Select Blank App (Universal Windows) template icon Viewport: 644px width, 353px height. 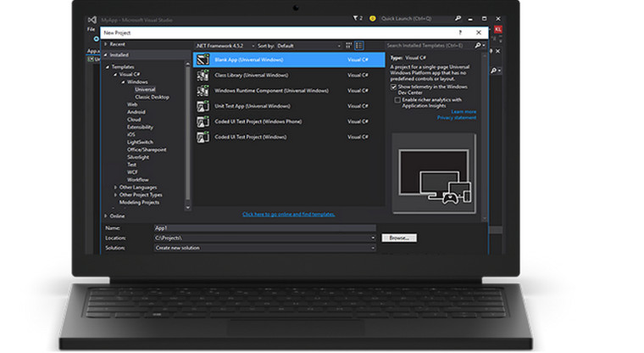click(x=203, y=59)
